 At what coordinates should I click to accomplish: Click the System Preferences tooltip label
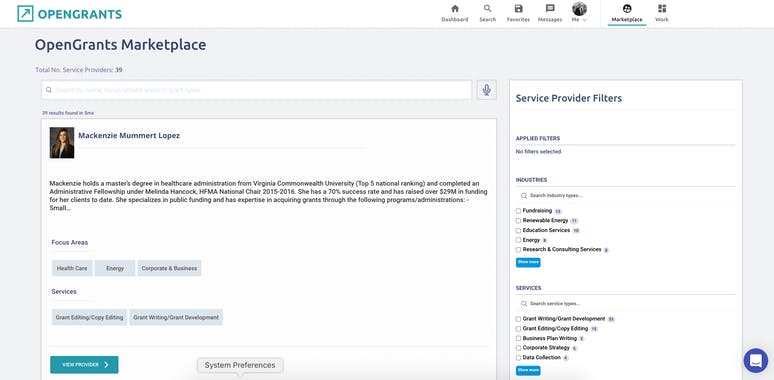click(240, 365)
